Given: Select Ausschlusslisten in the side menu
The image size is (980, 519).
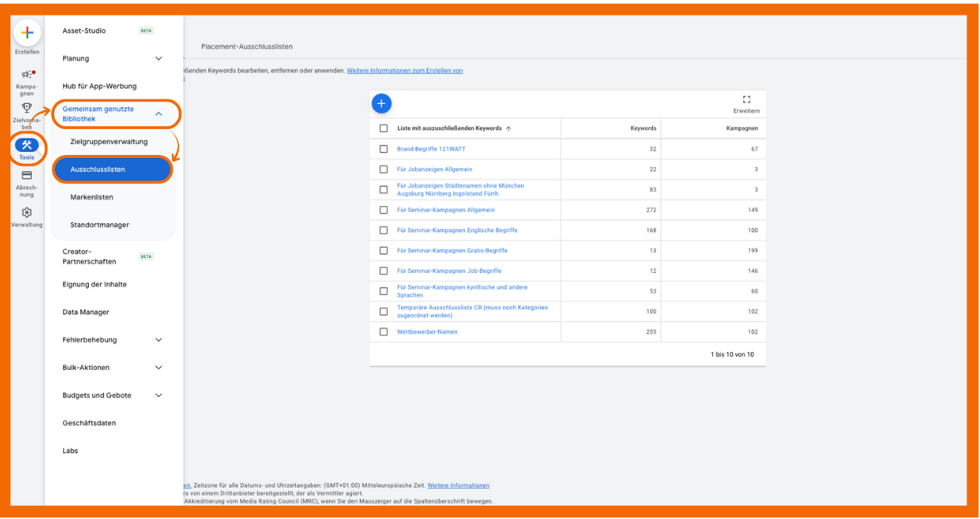Looking at the screenshot, I should (113, 170).
